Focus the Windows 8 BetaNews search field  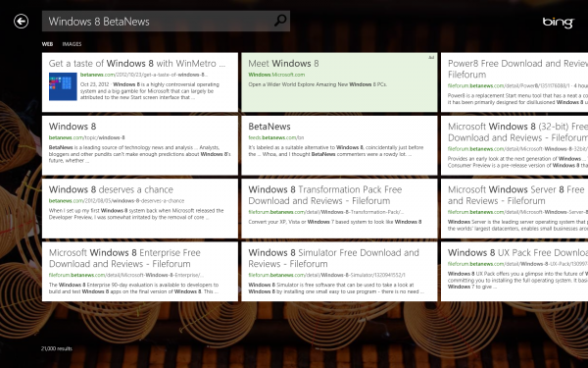pyautogui.click(x=166, y=21)
